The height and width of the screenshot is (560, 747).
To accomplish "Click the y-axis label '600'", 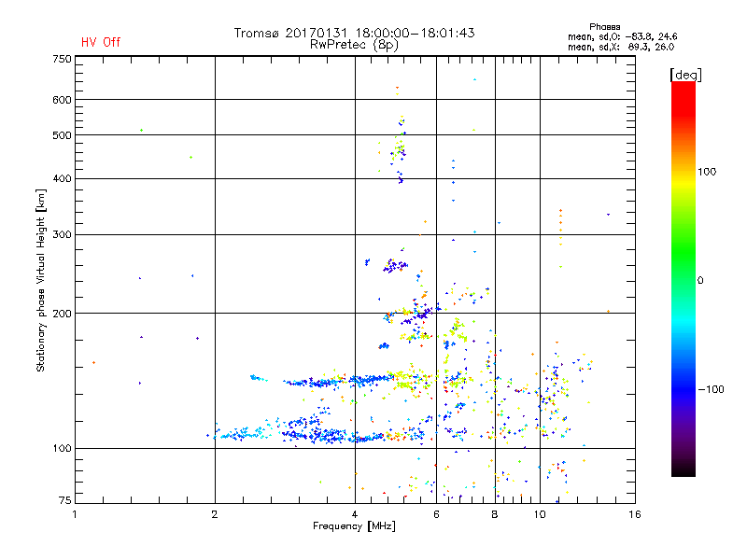I will coord(62,100).
